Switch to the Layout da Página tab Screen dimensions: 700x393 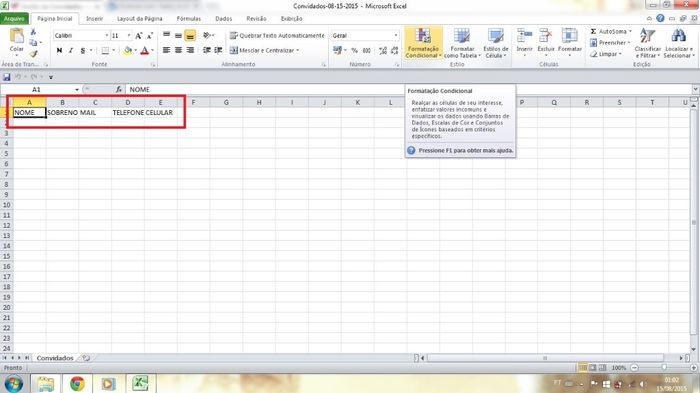[x=139, y=19]
